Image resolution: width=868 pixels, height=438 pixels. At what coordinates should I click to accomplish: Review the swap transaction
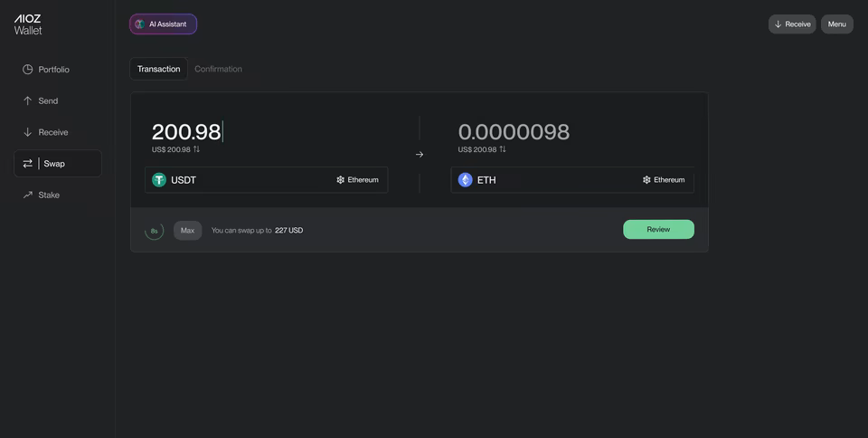pos(659,229)
